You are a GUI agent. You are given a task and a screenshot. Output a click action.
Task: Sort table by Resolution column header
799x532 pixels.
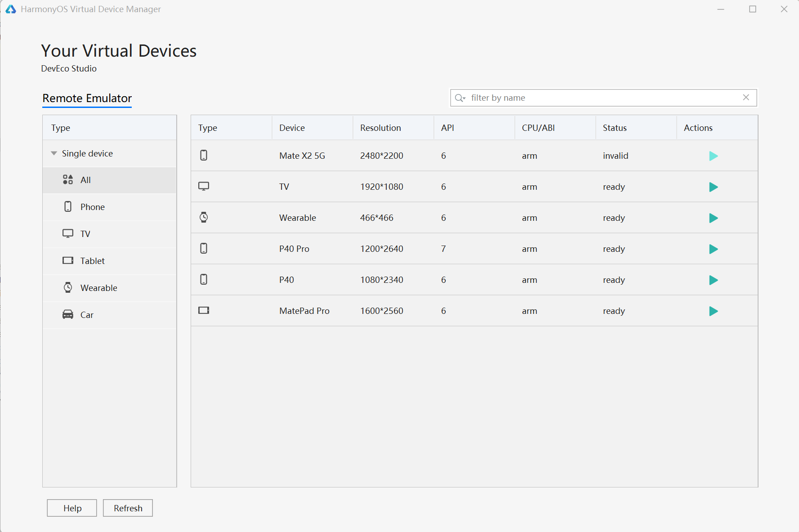pyautogui.click(x=393, y=128)
